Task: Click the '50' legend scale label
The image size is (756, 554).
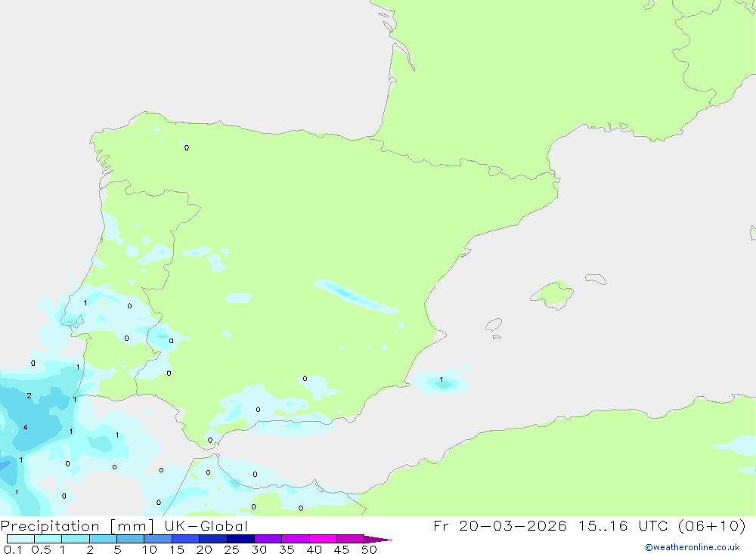Action: (x=369, y=549)
